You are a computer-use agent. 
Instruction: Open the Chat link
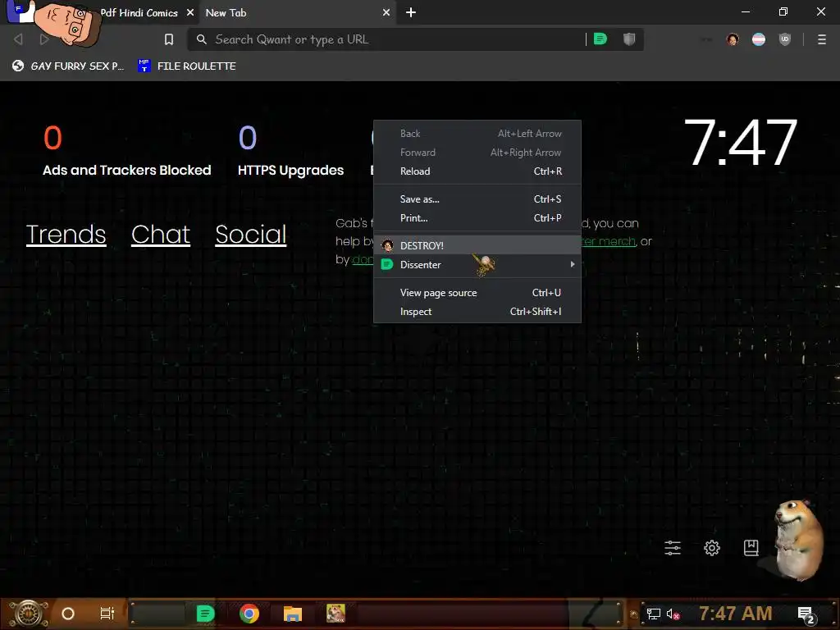161,234
